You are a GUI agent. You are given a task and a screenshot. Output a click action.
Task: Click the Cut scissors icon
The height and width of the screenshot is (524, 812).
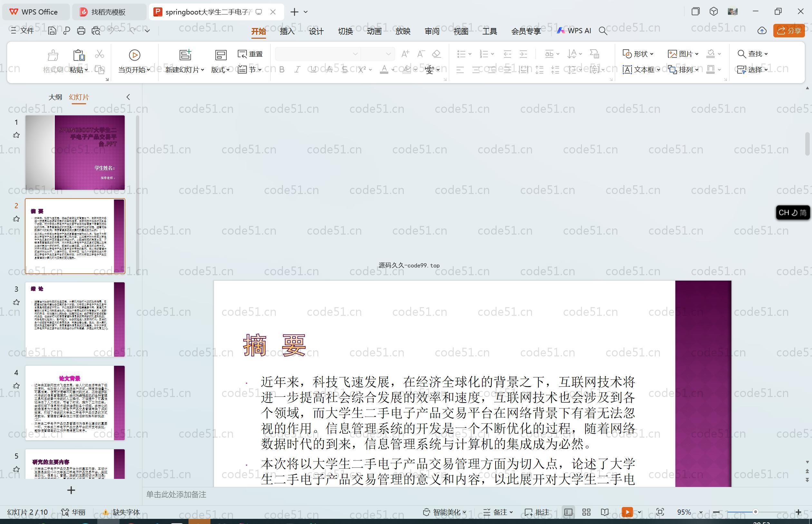click(x=99, y=54)
